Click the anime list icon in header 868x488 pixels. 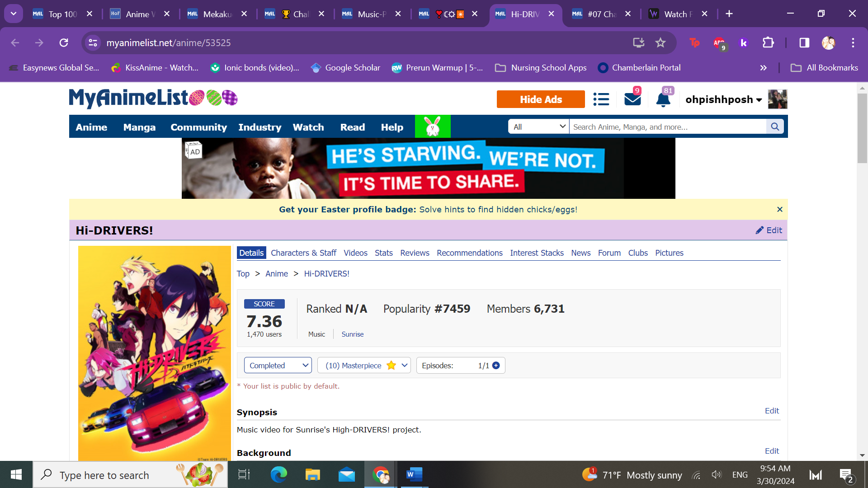601,99
